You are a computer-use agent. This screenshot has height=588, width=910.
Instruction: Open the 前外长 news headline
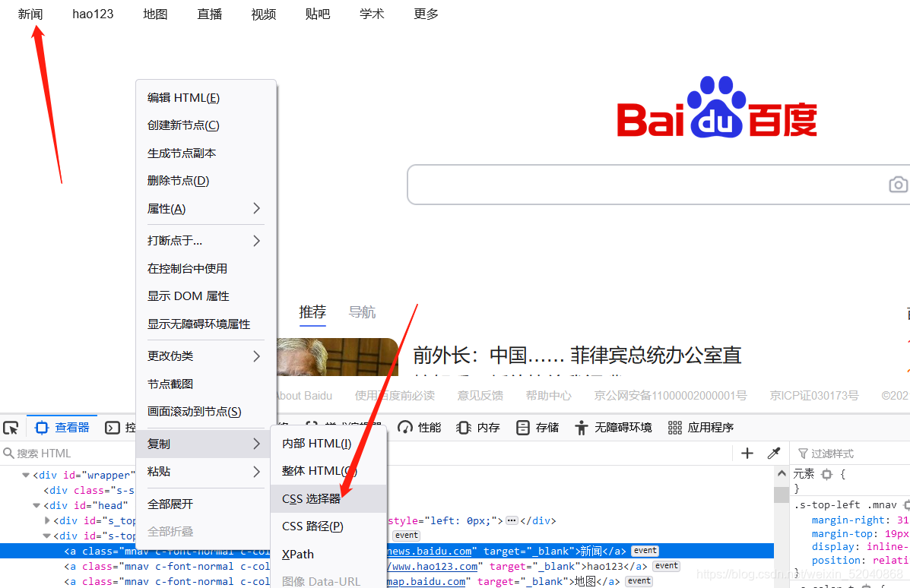(577, 355)
